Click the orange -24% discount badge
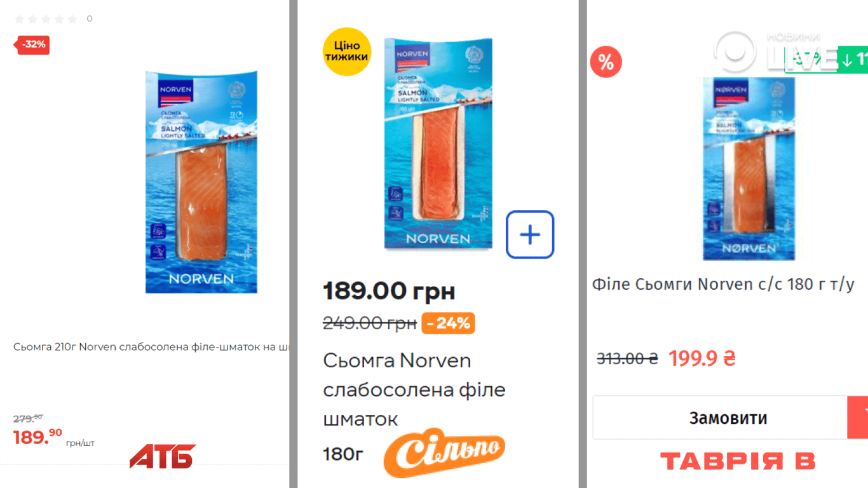Screen dimensions: 868x488 [x=448, y=323]
